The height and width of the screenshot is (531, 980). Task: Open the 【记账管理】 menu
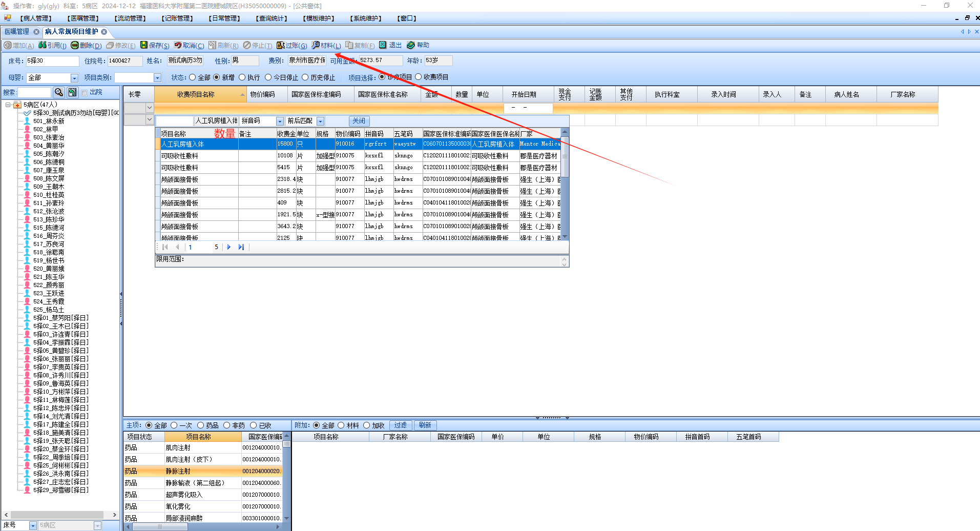pos(177,18)
